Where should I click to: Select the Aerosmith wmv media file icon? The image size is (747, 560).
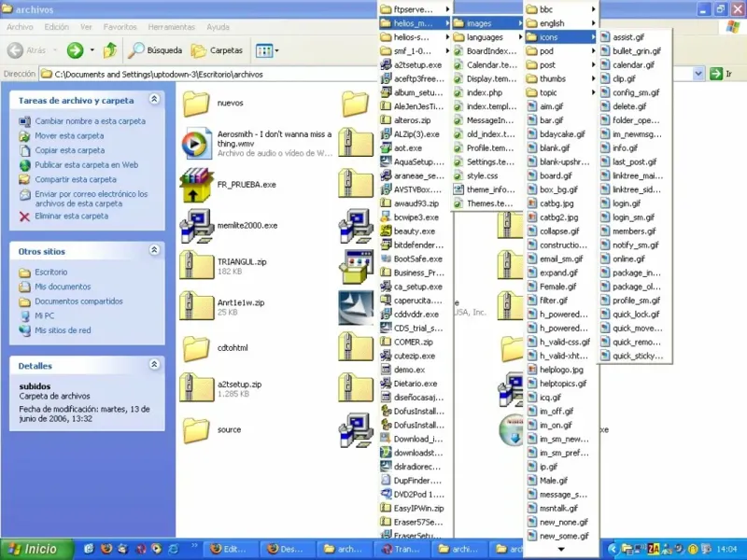pyautogui.click(x=196, y=144)
